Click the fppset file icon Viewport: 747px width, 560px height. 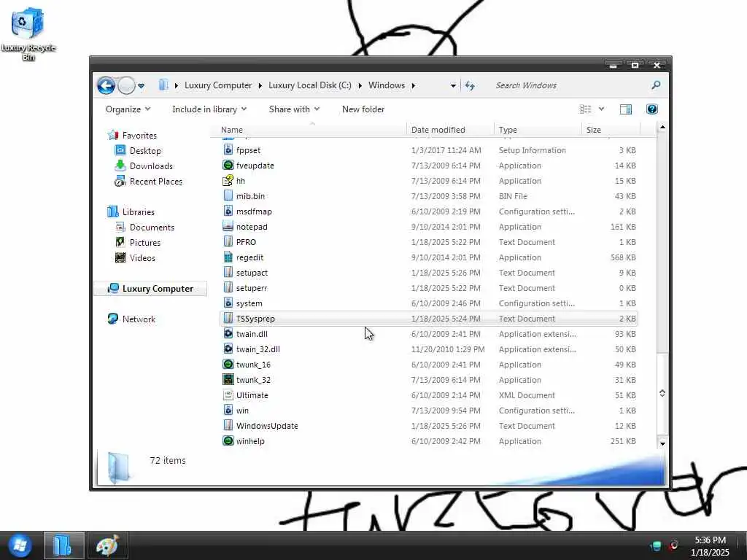click(x=228, y=150)
